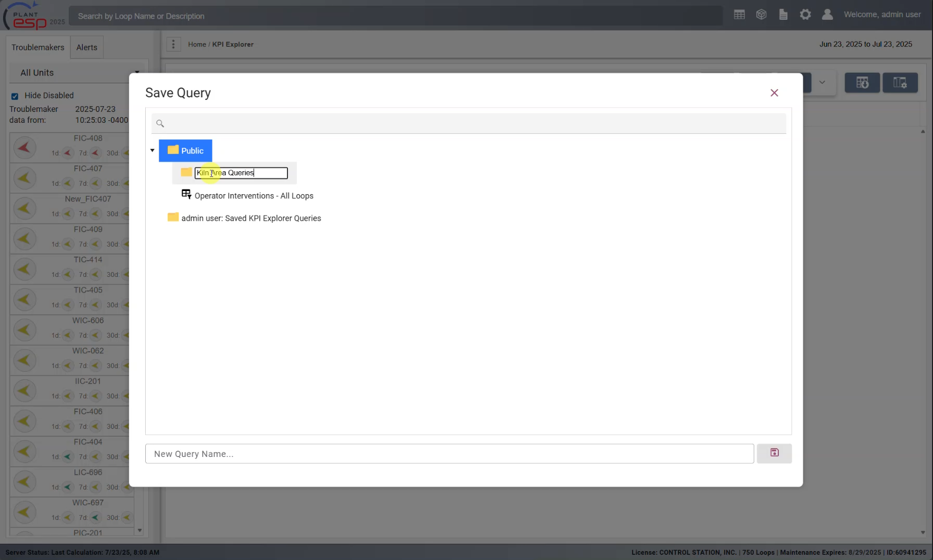Select the Public folder
Image resolution: width=933 pixels, height=560 pixels.
(x=185, y=150)
